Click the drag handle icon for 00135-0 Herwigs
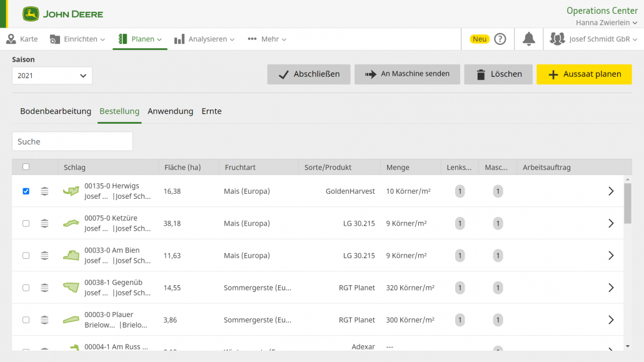This screenshot has width=644, height=362. point(45,191)
